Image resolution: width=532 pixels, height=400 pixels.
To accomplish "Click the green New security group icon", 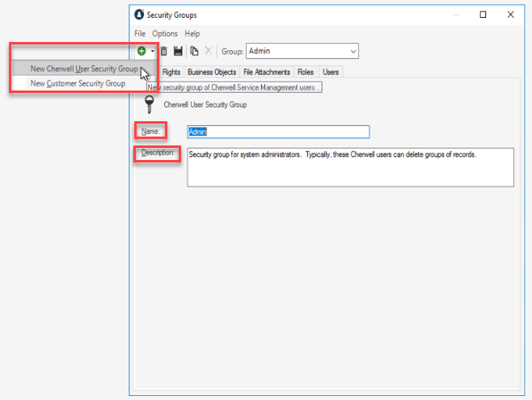I will [x=141, y=51].
